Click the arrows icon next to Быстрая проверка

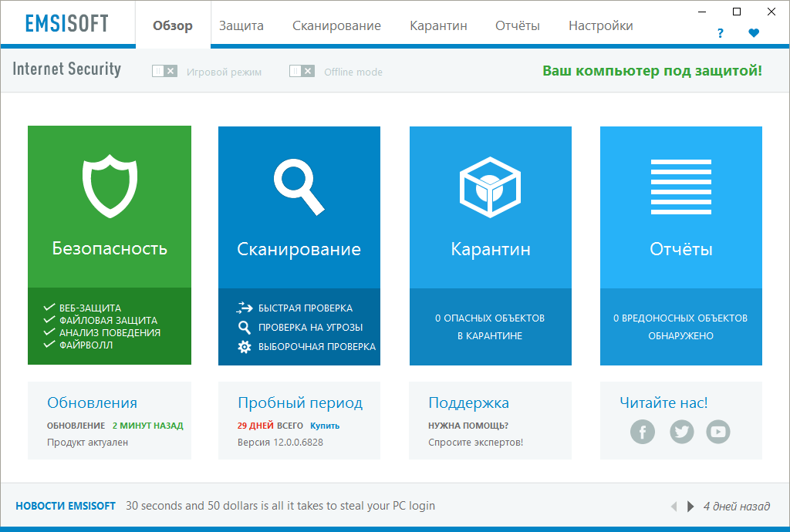click(x=245, y=308)
